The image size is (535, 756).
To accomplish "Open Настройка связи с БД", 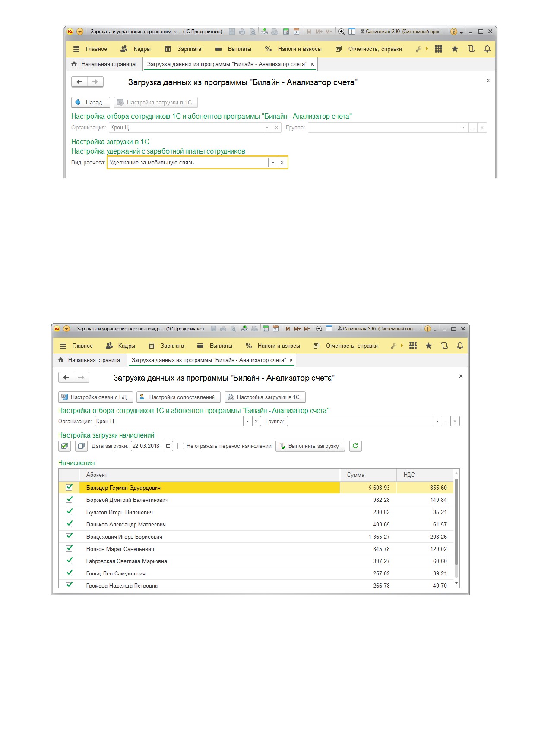I will click(95, 397).
